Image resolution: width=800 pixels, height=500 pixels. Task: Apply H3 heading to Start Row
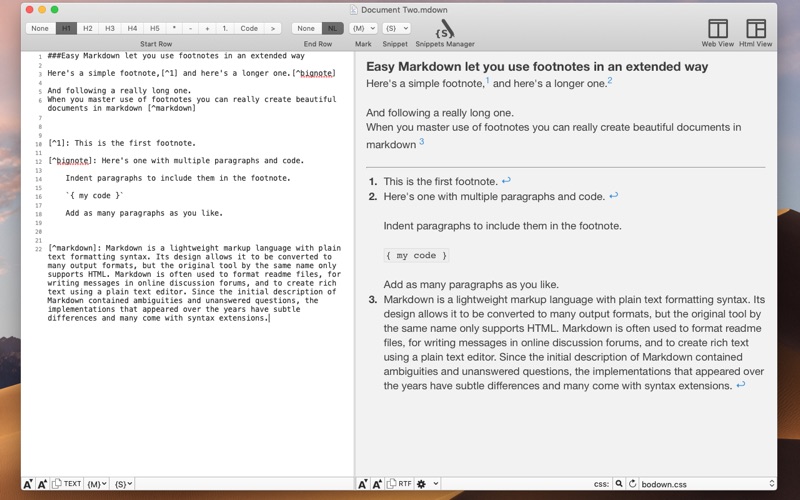pyautogui.click(x=110, y=29)
